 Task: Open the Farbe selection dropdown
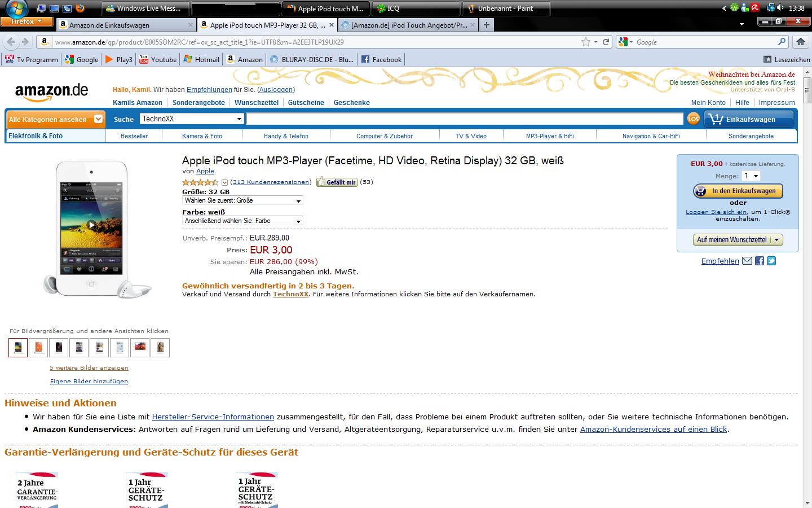242,221
